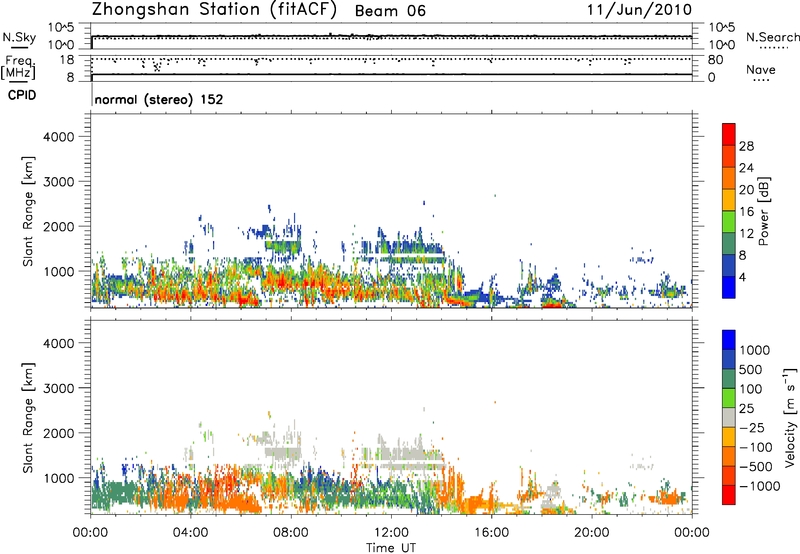Click the 'Velocity [m s-1]' colorbar title
Image resolution: width=800 pixels, height=554 pixels.
[x=790, y=417]
